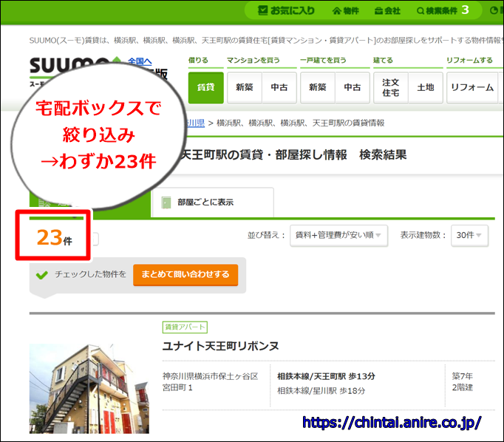Select 中古 under マンションを買う
Image resolution: width=504 pixels, height=442 pixels.
(x=279, y=87)
